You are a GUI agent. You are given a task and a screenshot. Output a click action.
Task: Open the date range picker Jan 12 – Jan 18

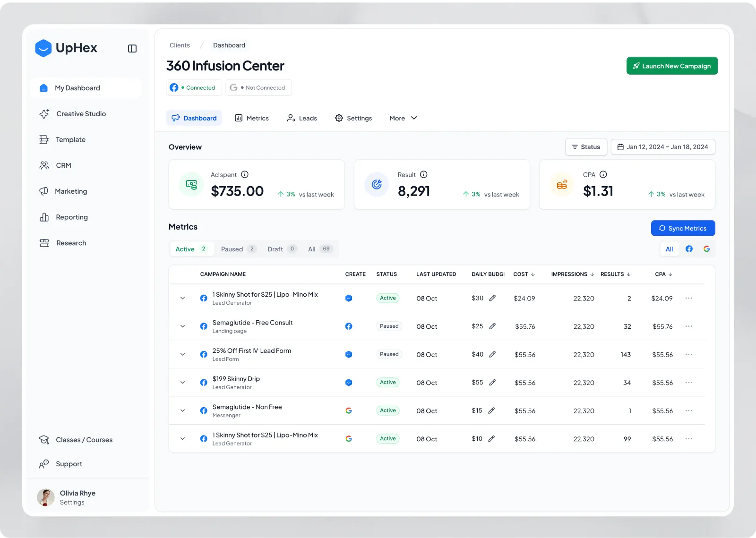pyautogui.click(x=663, y=147)
